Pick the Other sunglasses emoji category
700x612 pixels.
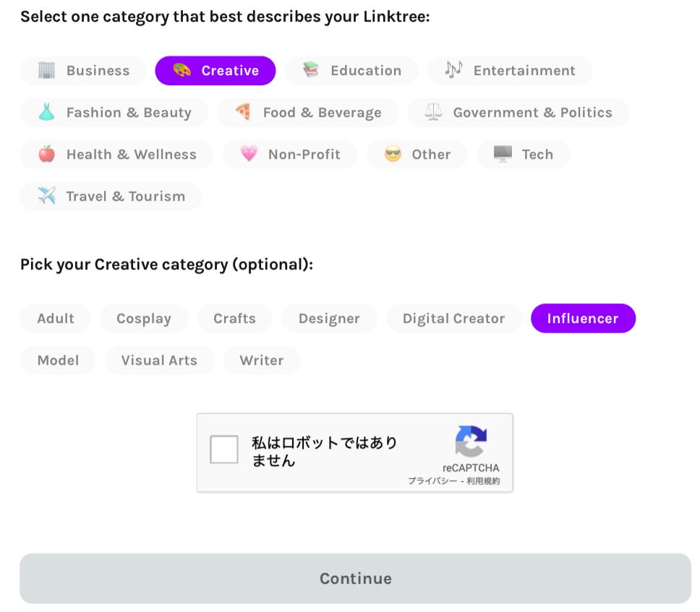coord(417,155)
